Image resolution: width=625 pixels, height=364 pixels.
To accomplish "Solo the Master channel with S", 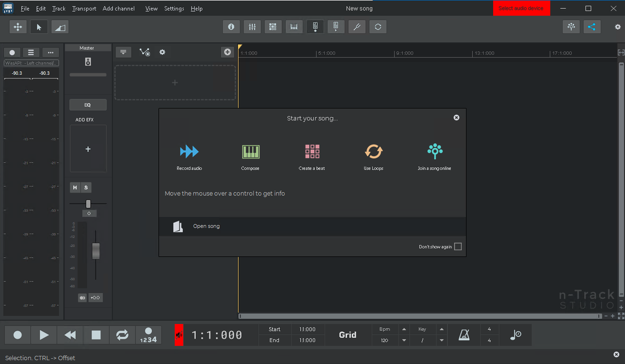I will [x=86, y=187].
